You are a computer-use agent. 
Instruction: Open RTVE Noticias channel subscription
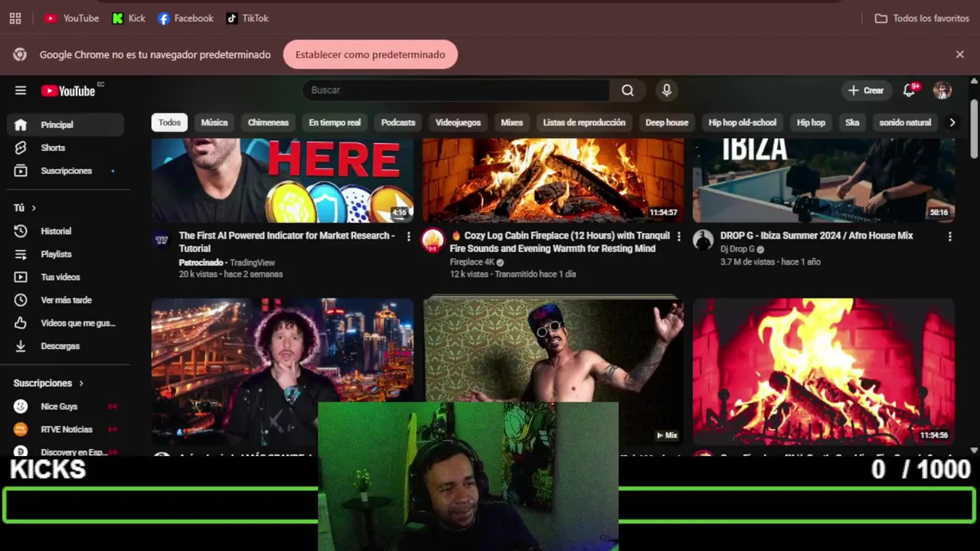pyautogui.click(x=65, y=429)
